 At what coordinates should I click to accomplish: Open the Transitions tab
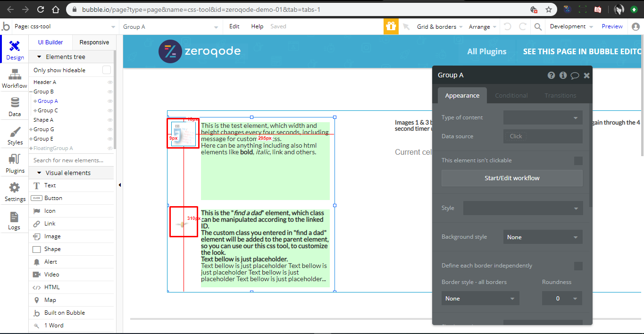(560, 95)
